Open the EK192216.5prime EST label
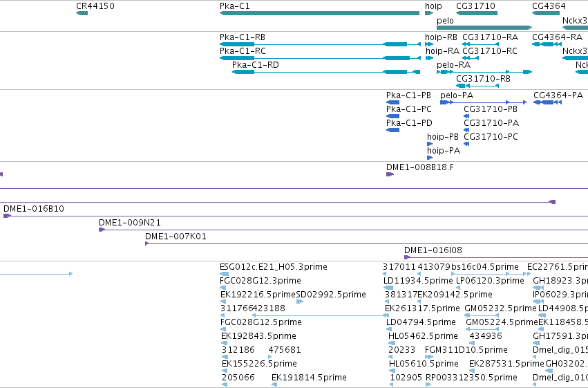This screenshot has width=588, height=388. coord(258,295)
